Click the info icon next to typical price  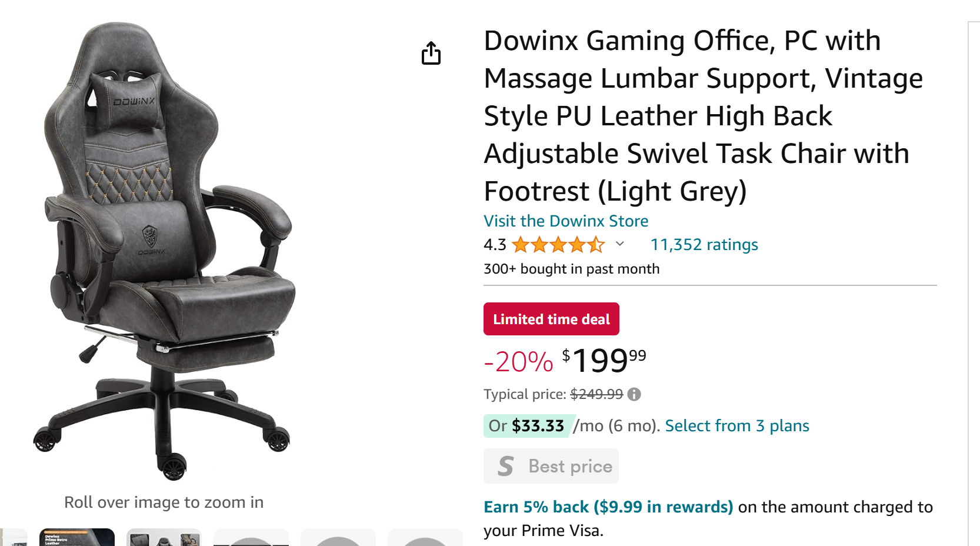(634, 394)
